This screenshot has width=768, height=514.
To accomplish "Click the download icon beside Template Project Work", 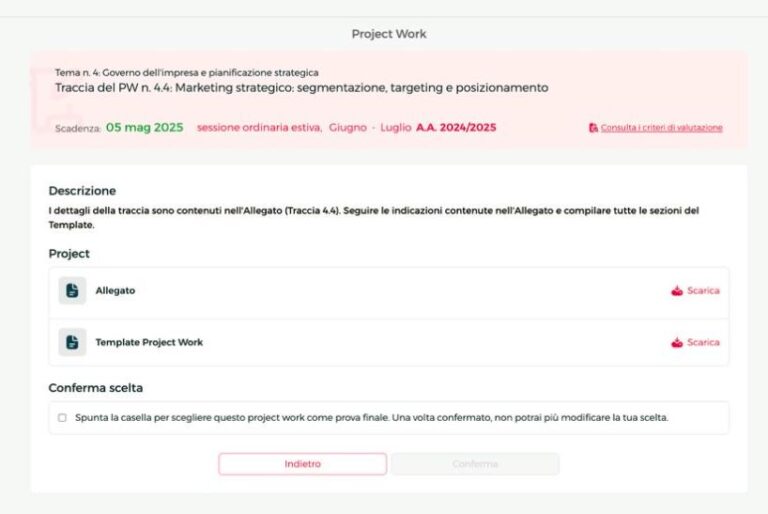I will 677,342.
